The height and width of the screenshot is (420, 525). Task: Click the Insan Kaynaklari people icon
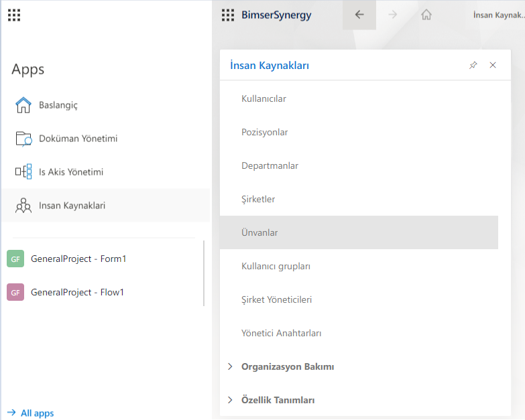click(x=23, y=206)
